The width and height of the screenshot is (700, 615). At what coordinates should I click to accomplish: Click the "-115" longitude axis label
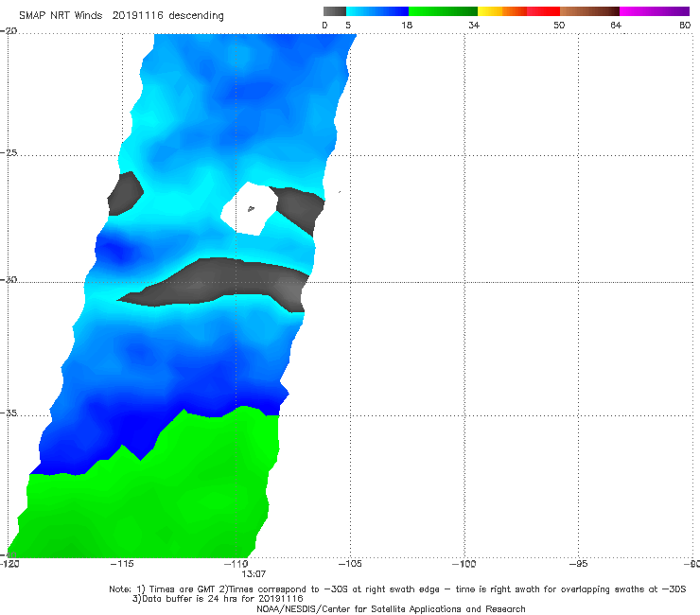pos(122,564)
